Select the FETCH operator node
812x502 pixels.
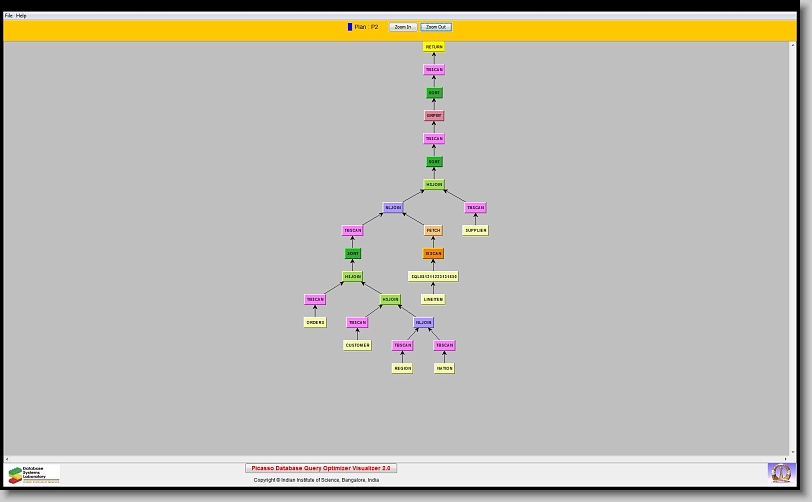click(x=433, y=231)
